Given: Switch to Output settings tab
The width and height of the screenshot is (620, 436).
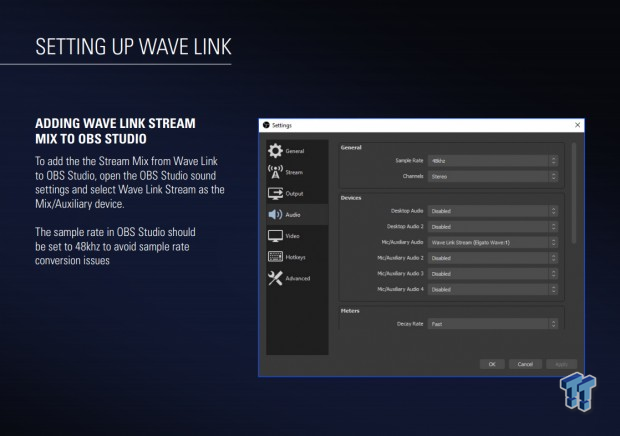Looking at the screenshot, I should point(297,193).
